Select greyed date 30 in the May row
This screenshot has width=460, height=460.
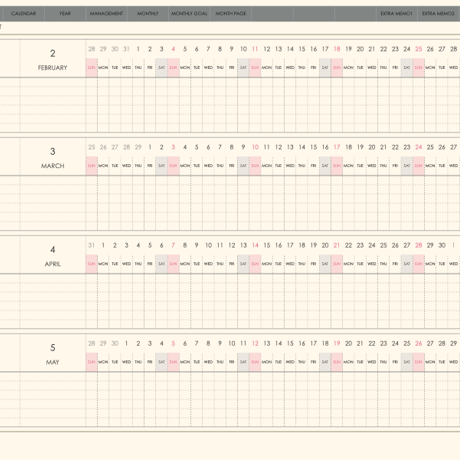click(x=115, y=343)
